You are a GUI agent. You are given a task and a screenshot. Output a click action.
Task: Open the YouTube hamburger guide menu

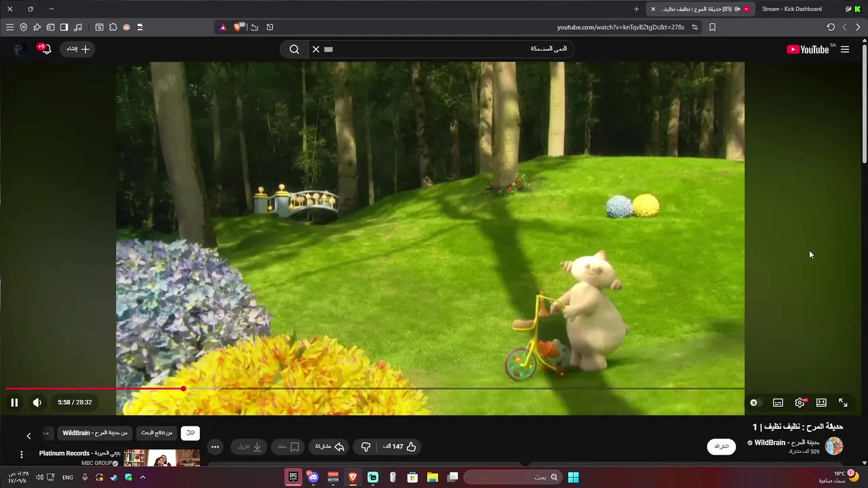(845, 49)
